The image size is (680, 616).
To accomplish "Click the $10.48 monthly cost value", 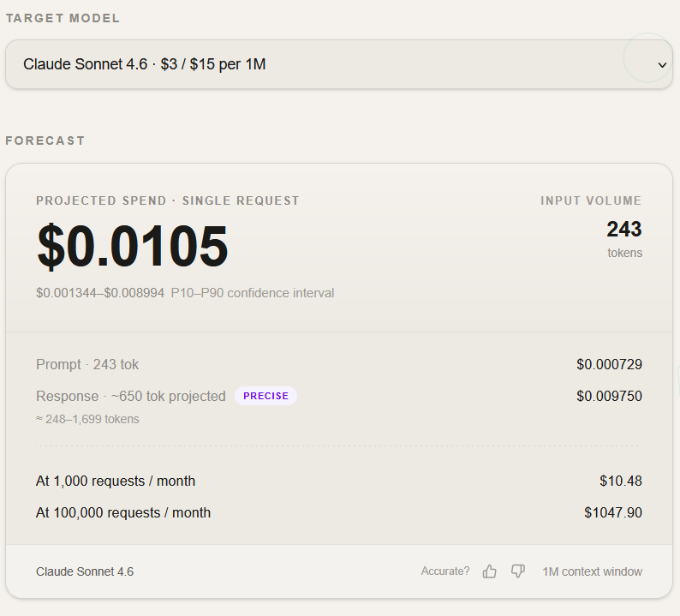I will (x=621, y=481).
